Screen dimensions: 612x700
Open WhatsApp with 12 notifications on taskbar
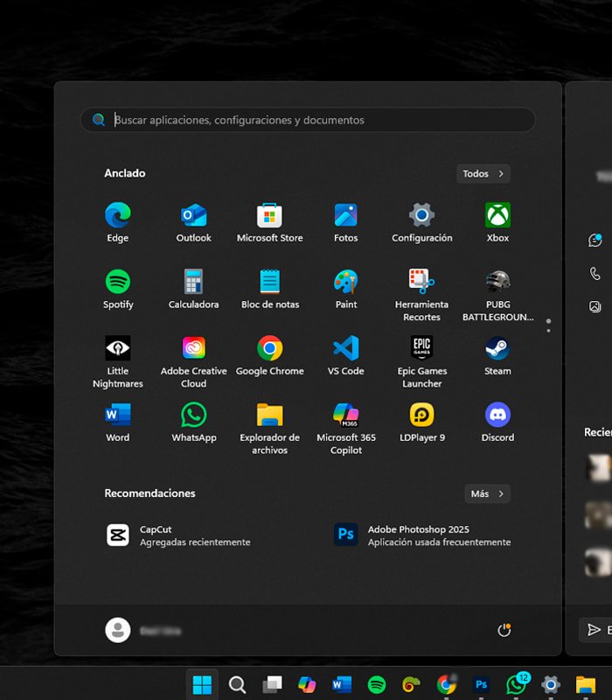[517, 684]
